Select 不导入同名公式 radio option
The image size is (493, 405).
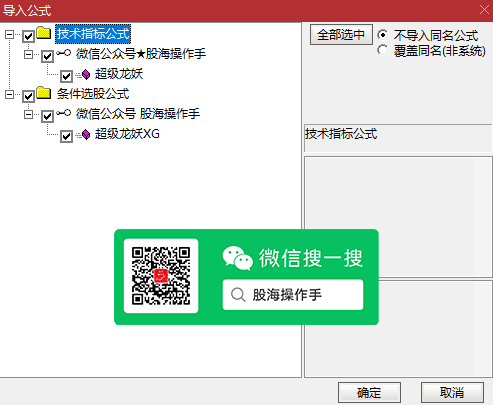(382, 35)
